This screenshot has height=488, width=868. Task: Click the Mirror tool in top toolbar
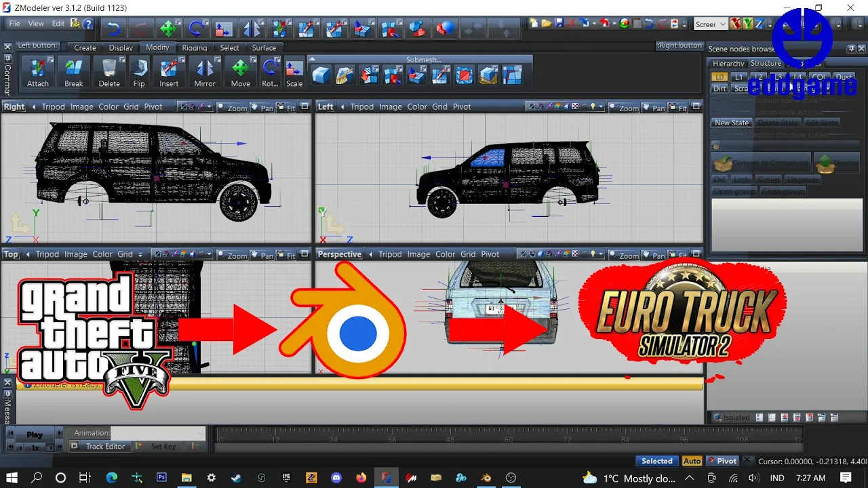pyautogui.click(x=252, y=28)
